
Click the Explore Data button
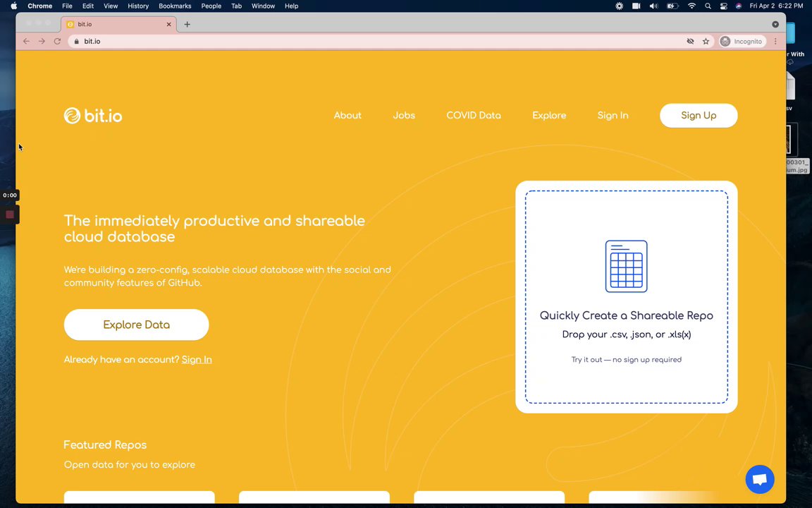136,325
